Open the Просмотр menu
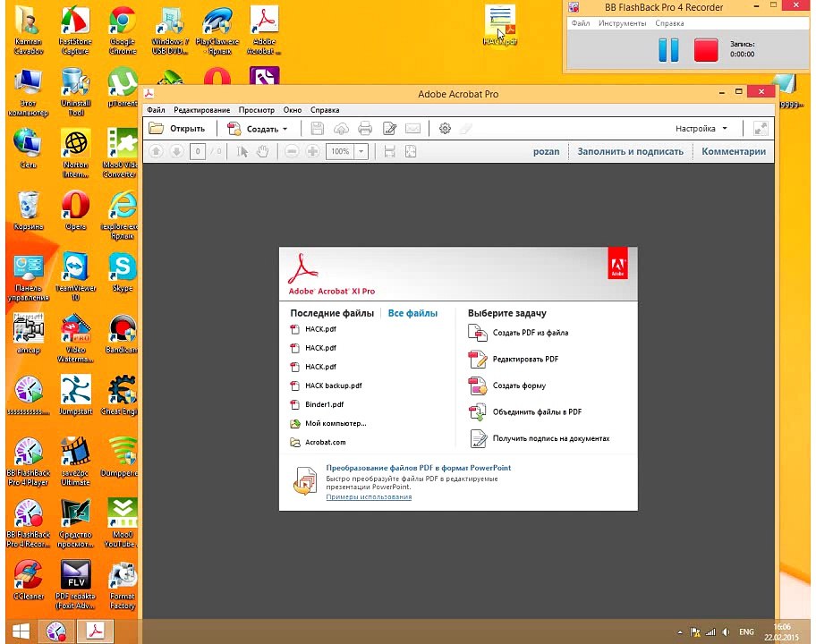The width and height of the screenshot is (816, 644). (257, 110)
